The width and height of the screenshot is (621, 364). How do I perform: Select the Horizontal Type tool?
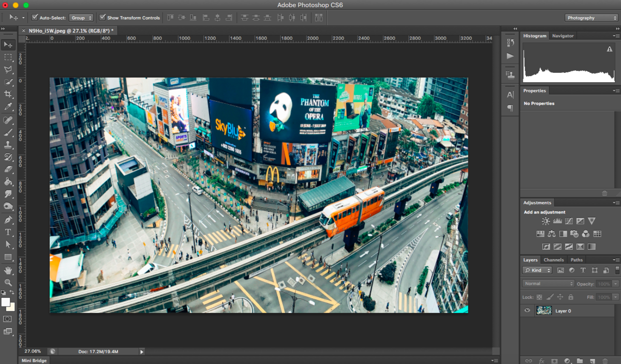8,231
